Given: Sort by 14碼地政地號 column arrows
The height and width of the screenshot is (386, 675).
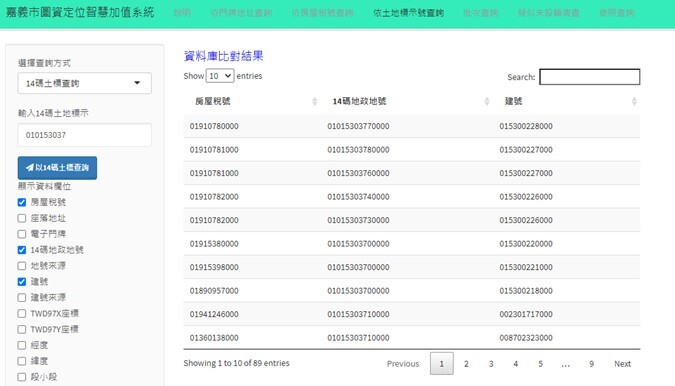Looking at the screenshot, I should (x=487, y=101).
